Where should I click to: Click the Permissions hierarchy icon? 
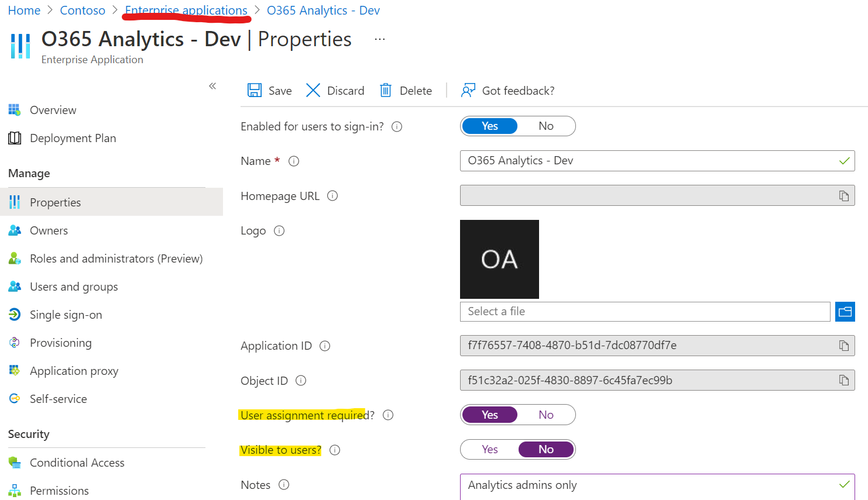[15, 491]
